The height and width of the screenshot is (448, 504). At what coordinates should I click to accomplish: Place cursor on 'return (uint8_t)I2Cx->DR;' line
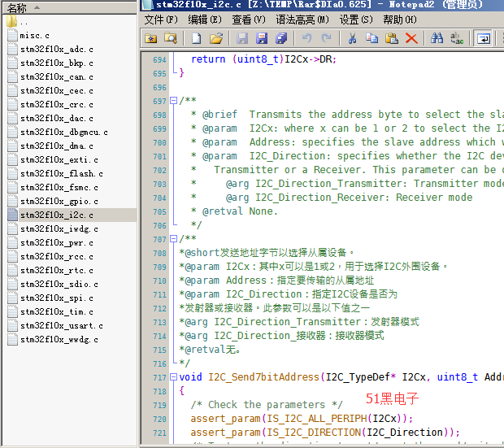click(x=263, y=59)
